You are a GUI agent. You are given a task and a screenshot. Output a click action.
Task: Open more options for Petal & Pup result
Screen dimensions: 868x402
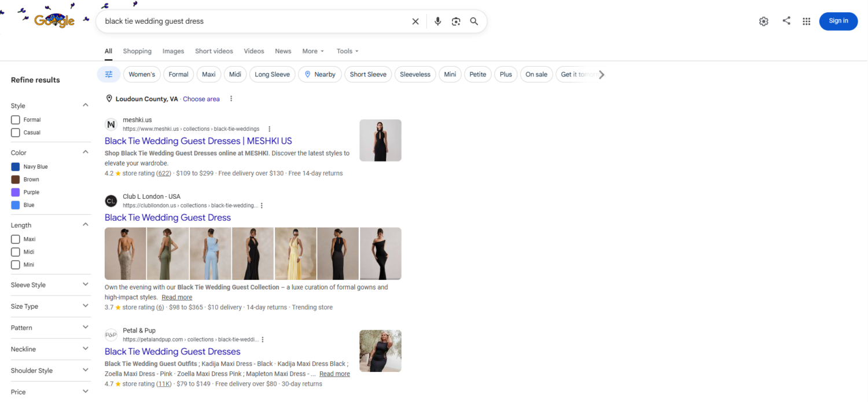[263, 339]
